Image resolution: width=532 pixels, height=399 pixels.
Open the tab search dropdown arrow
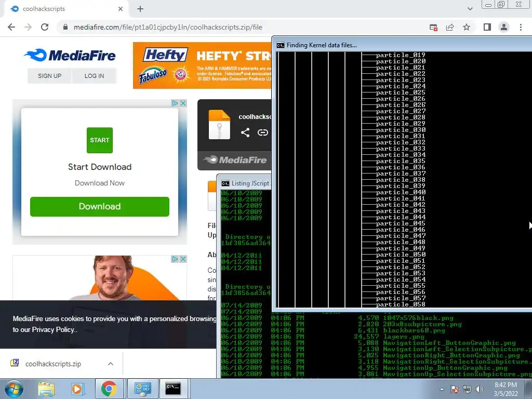(x=470, y=9)
